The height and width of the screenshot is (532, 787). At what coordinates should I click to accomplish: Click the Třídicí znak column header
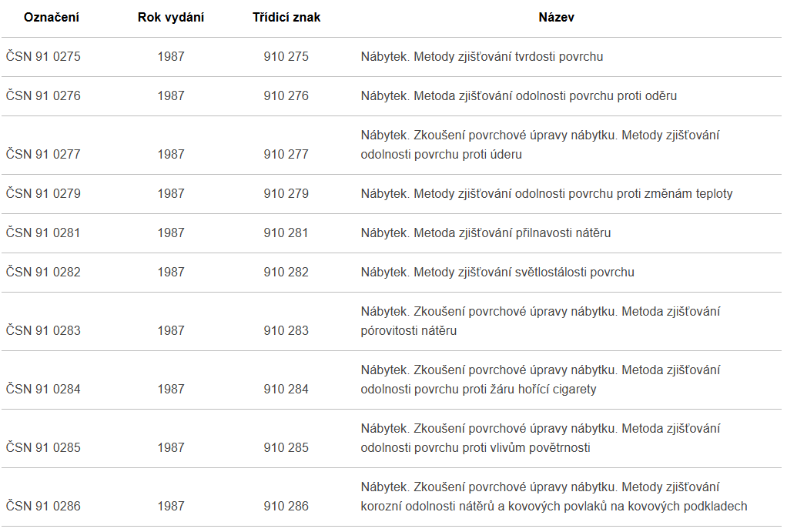(x=286, y=18)
